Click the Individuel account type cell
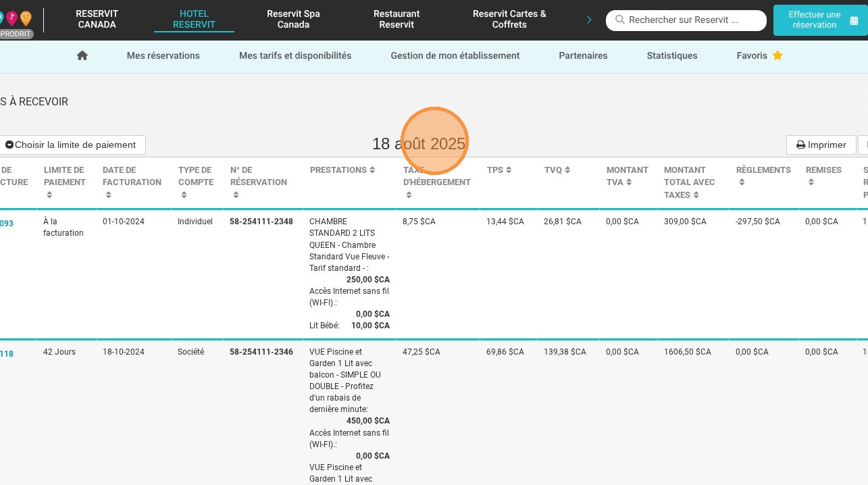868x485 pixels. click(x=195, y=222)
